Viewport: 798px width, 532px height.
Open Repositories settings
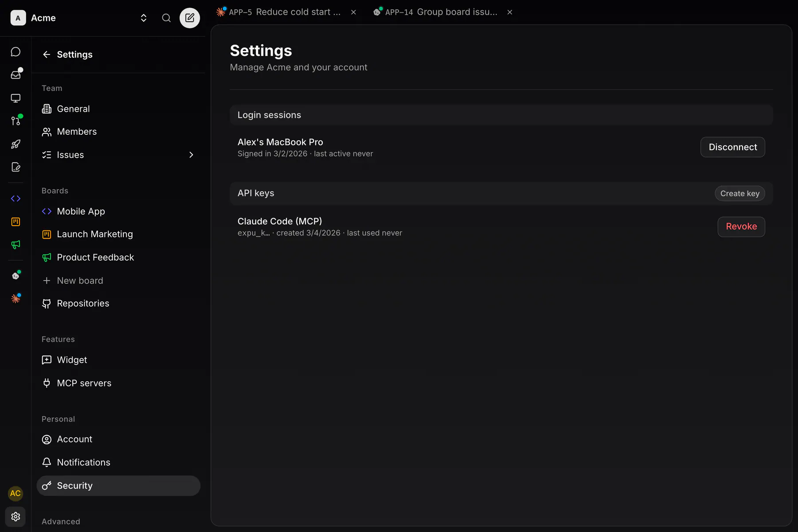(118, 303)
